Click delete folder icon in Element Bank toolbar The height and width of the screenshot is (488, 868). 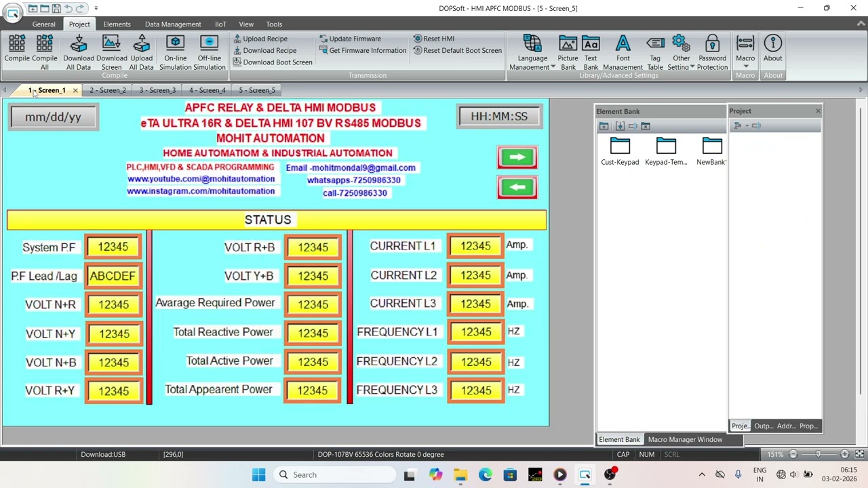(646, 126)
